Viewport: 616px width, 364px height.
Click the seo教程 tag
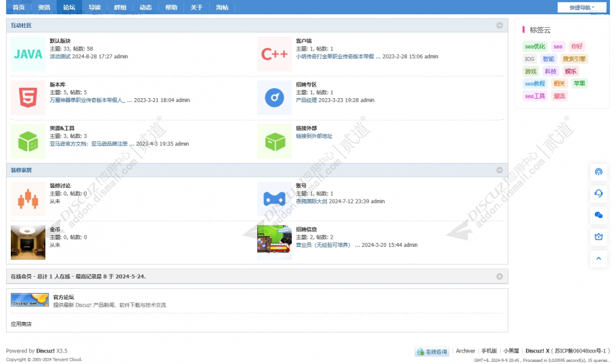point(535,83)
